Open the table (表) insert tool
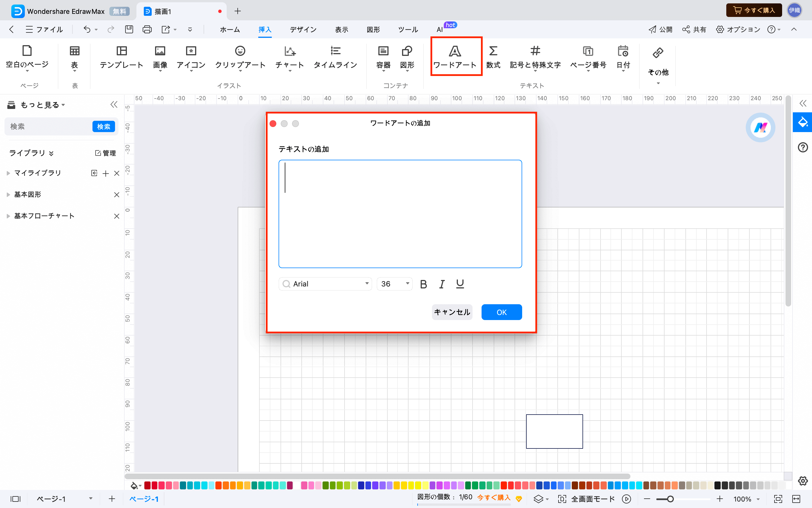 74,58
